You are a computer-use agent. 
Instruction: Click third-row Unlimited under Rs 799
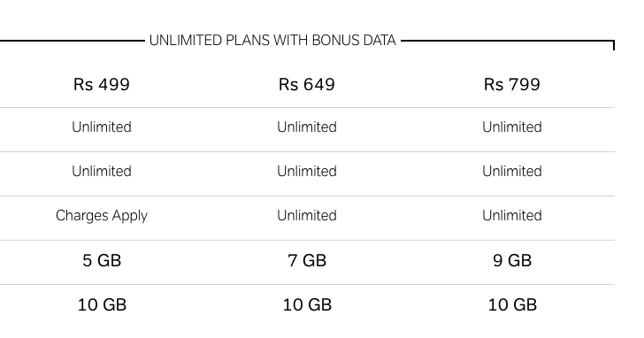pyautogui.click(x=511, y=216)
